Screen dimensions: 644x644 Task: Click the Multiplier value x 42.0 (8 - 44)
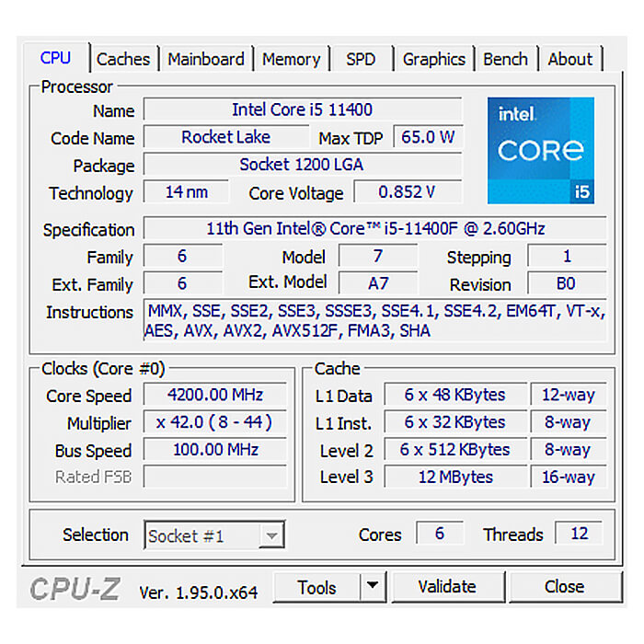[x=214, y=422]
